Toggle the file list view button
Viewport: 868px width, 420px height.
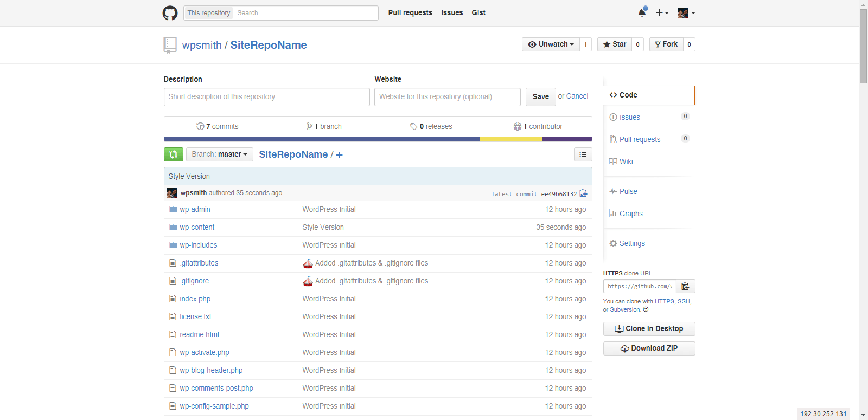click(583, 154)
